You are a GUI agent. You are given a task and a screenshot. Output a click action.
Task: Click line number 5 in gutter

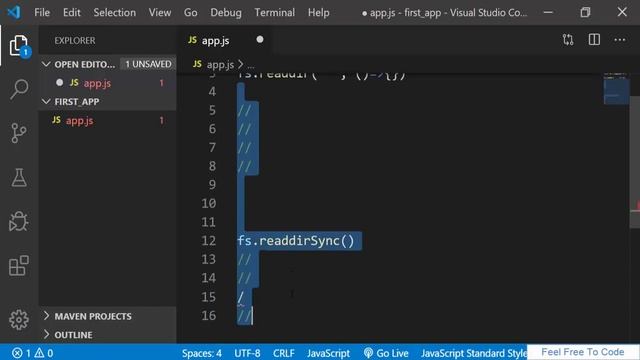point(212,110)
